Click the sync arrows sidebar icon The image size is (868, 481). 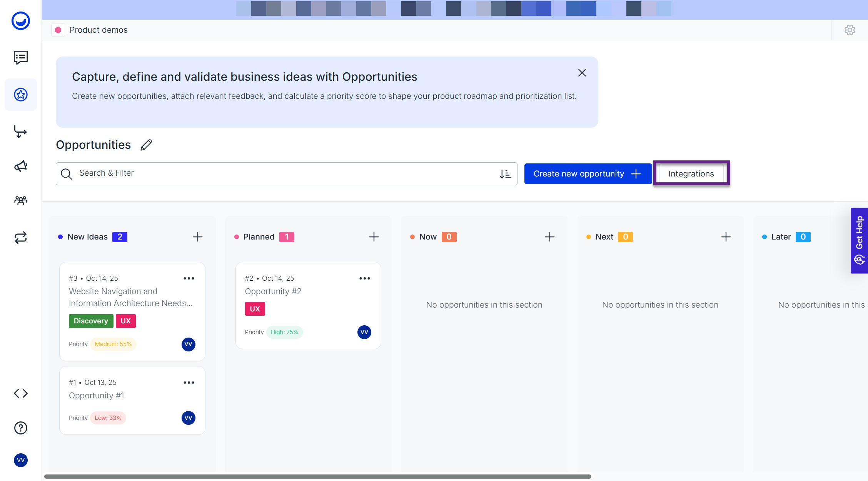click(21, 238)
